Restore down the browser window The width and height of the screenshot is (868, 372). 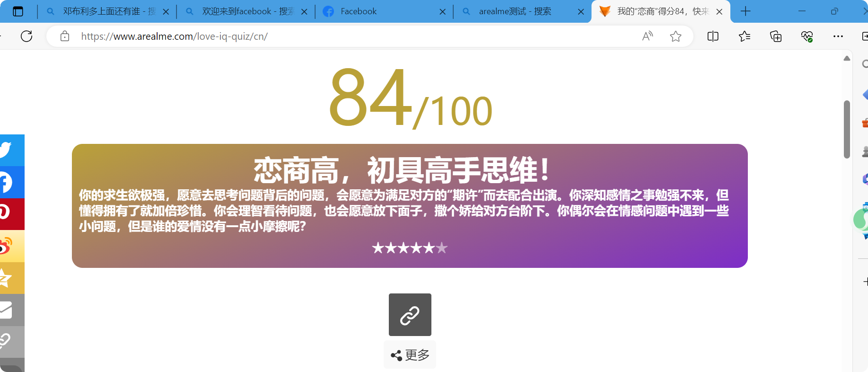[x=834, y=11]
